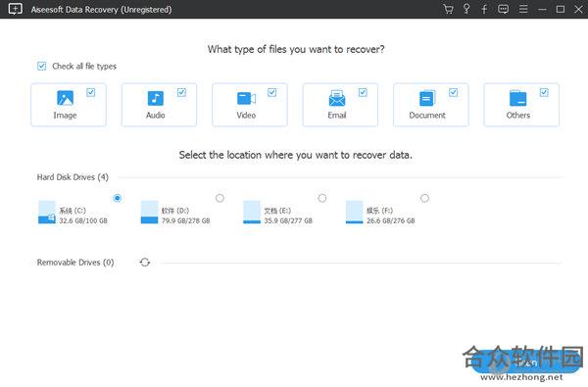Click the Document label text
Viewport: 588px width, 387px height.
[427, 116]
